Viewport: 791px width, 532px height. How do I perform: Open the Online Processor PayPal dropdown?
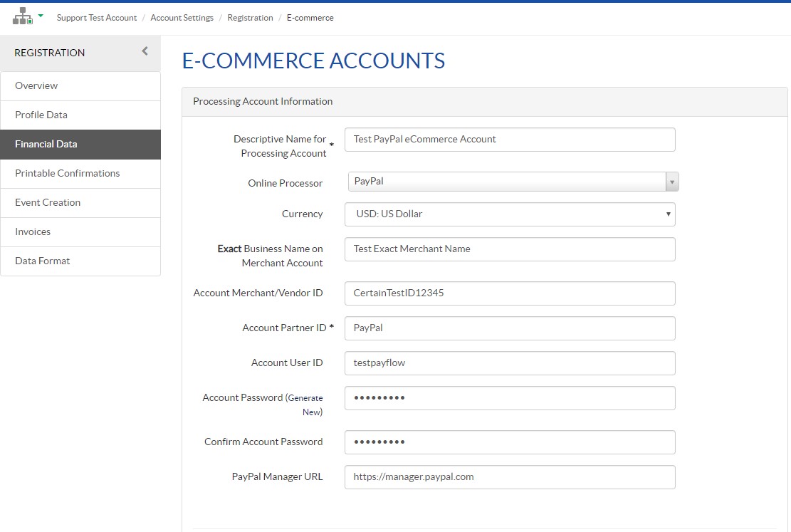click(513, 182)
